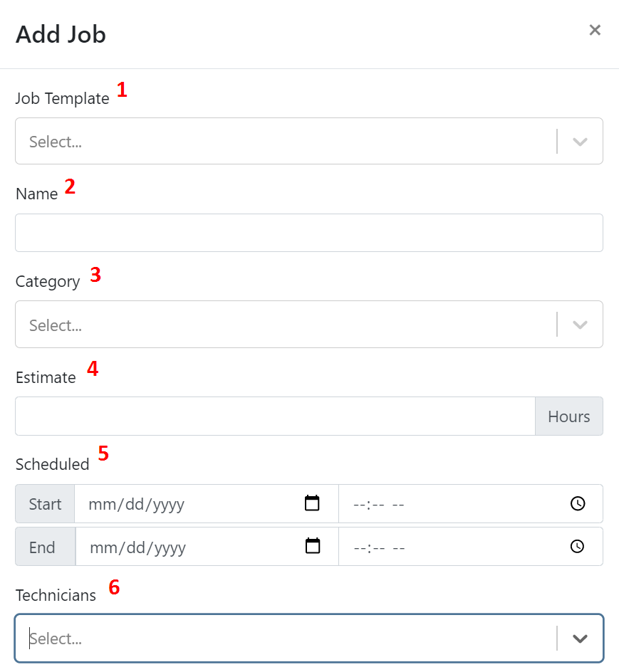Click the Hours unit label addon
Viewport: 619px width, 672px height.
pos(569,416)
